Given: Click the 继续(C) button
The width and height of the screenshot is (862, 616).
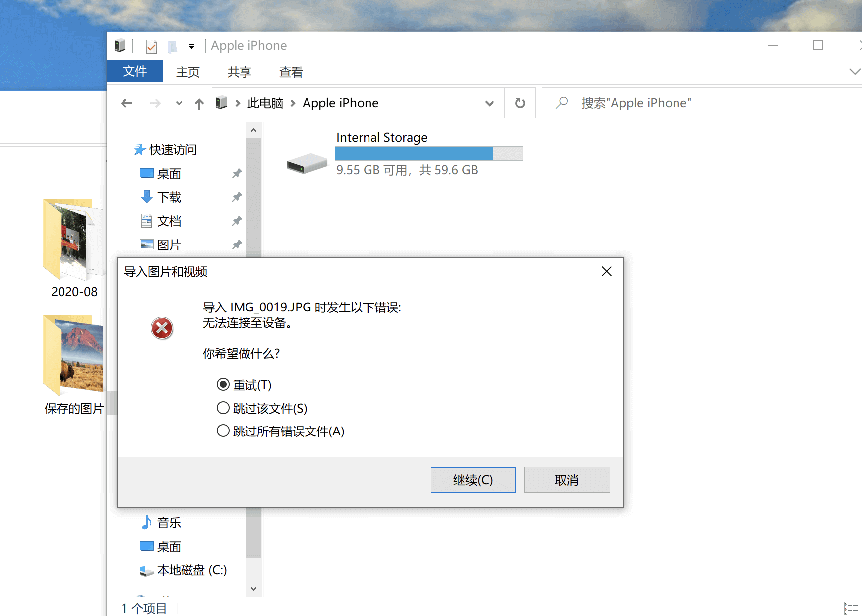Looking at the screenshot, I should click(x=473, y=480).
